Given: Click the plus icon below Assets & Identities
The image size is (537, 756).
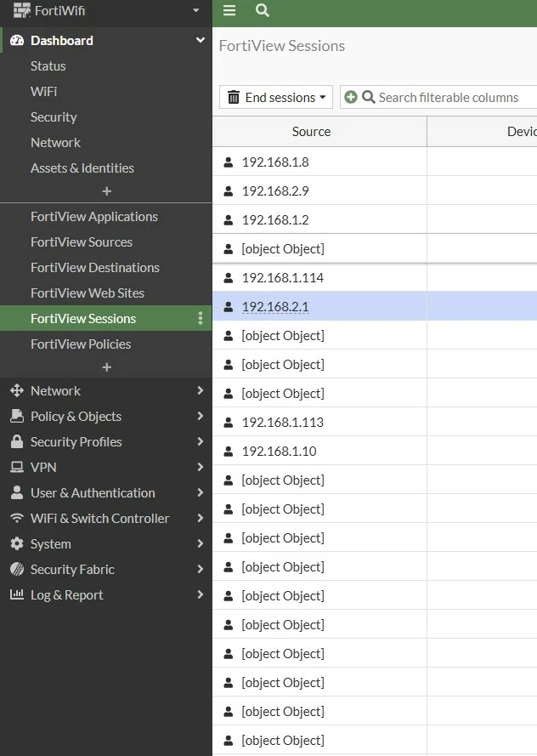Looking at the screenshot, I should (106, 191).
